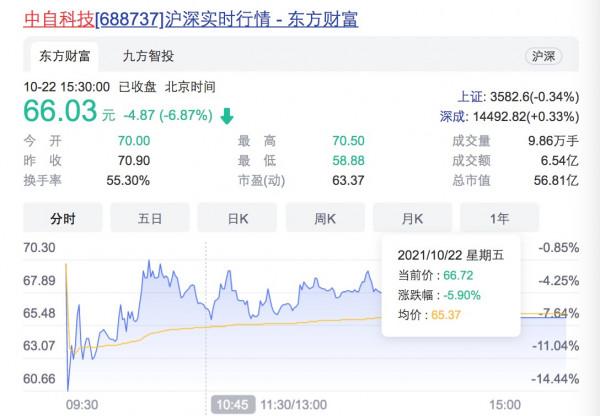Click the 10:45 time marker on chart axis

[x=233, y=405]
